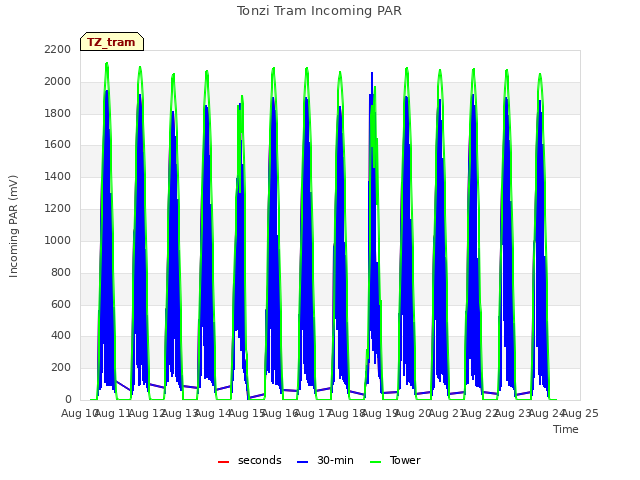Click the 800 y-axis tick label

[61, 272]
